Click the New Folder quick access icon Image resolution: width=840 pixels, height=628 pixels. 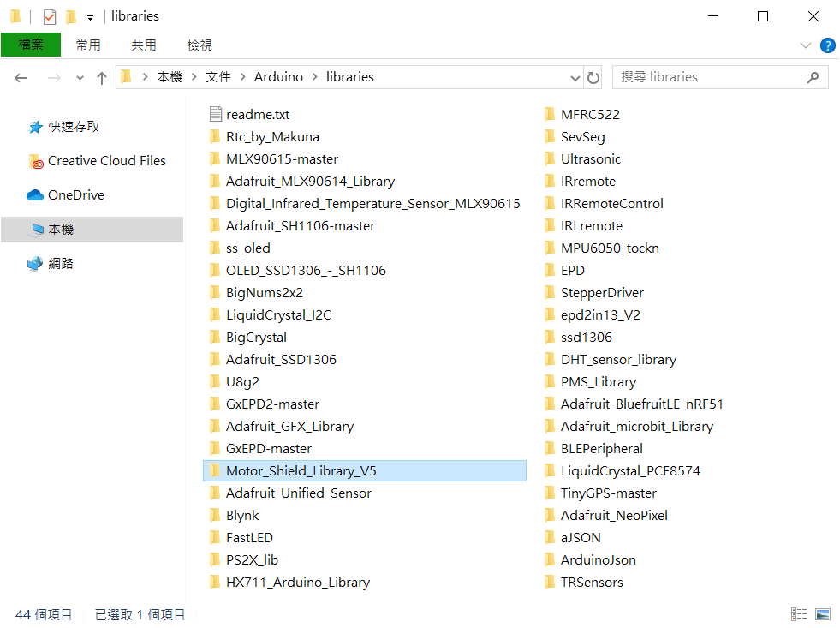pos(71,17)
